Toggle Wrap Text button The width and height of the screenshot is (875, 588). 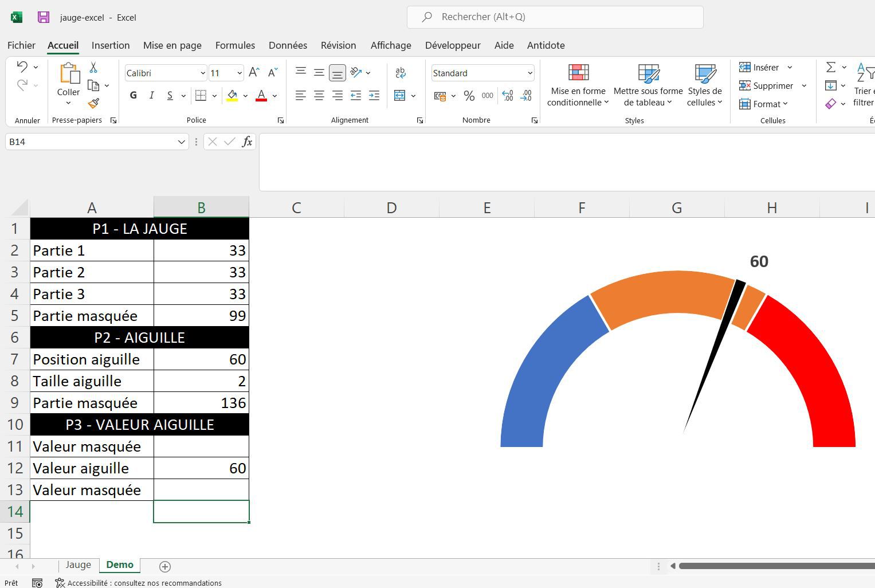pyautogui.click(x=401, y=72)
